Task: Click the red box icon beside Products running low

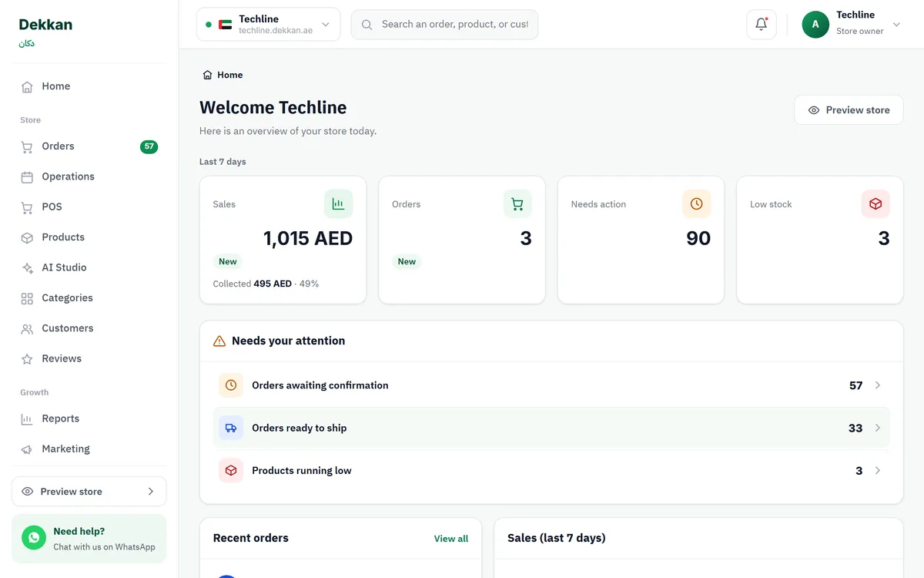Action: click(x=231, y=470)
